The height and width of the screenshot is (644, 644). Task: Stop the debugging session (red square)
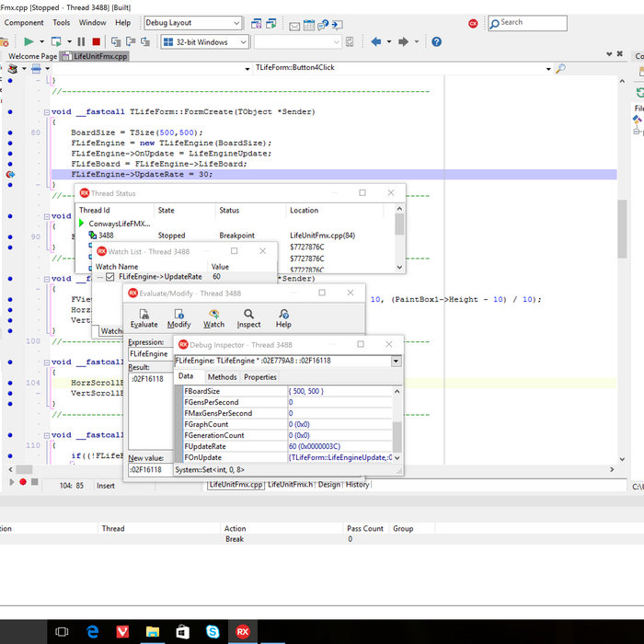pos(96,41)
